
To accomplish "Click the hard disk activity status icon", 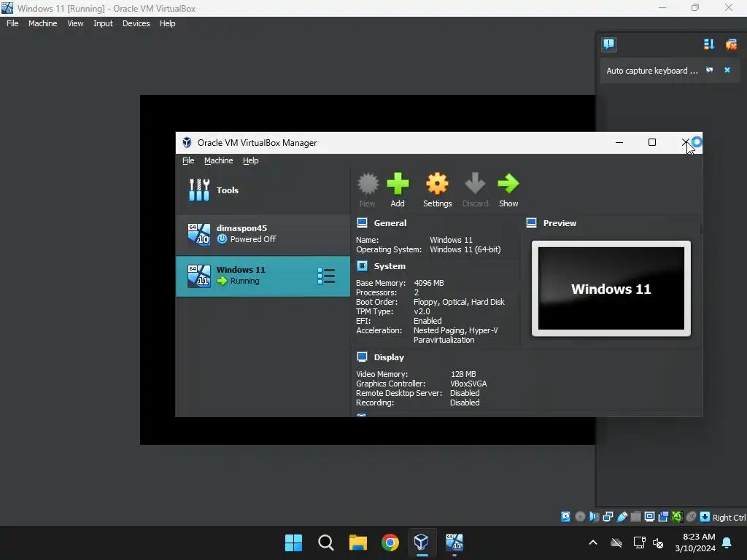I will [x=565, y=517].
